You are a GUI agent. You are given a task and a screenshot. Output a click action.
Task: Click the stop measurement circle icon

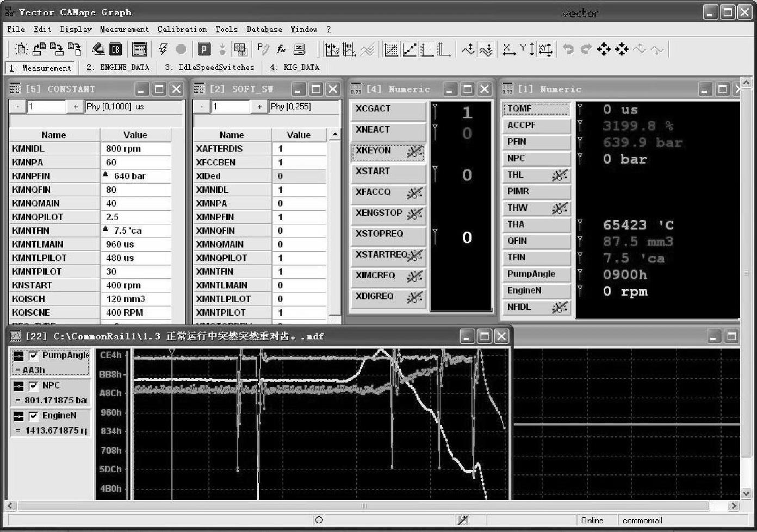(181, 49)
